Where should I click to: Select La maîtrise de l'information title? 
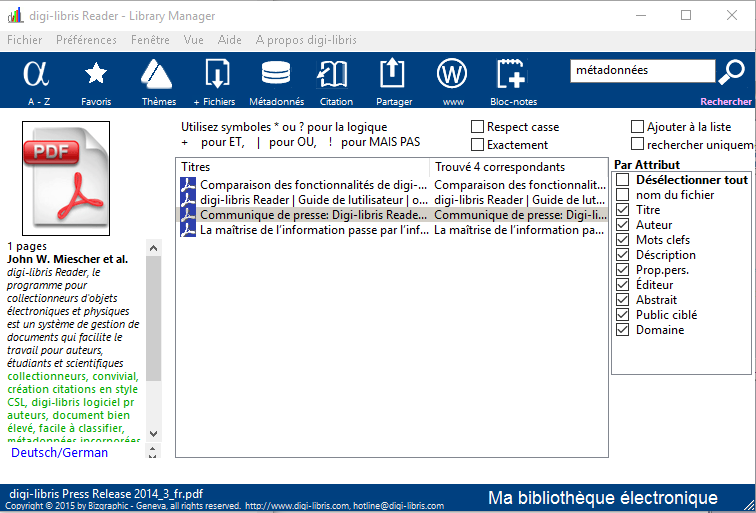pos(314,230)
